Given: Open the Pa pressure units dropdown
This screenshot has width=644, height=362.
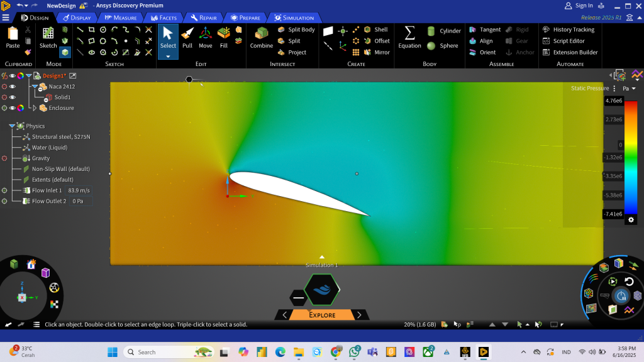Looking at the screenshot, I should click(629, 89).
